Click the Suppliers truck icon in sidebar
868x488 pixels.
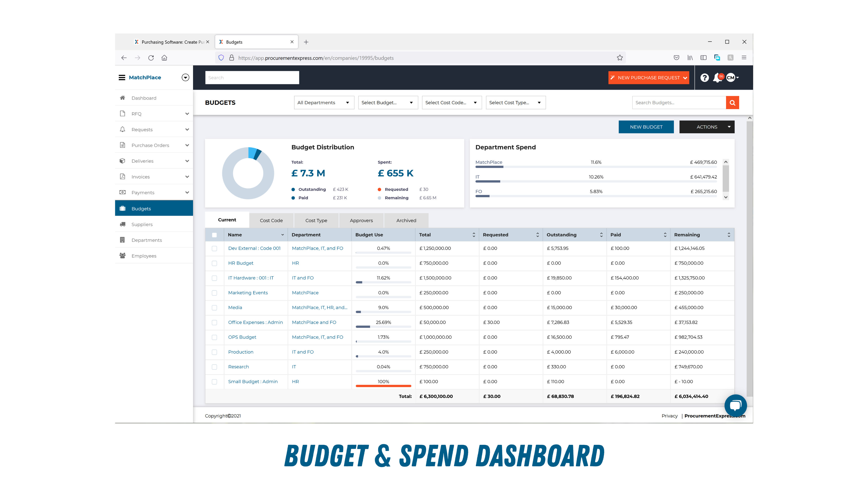123,224
